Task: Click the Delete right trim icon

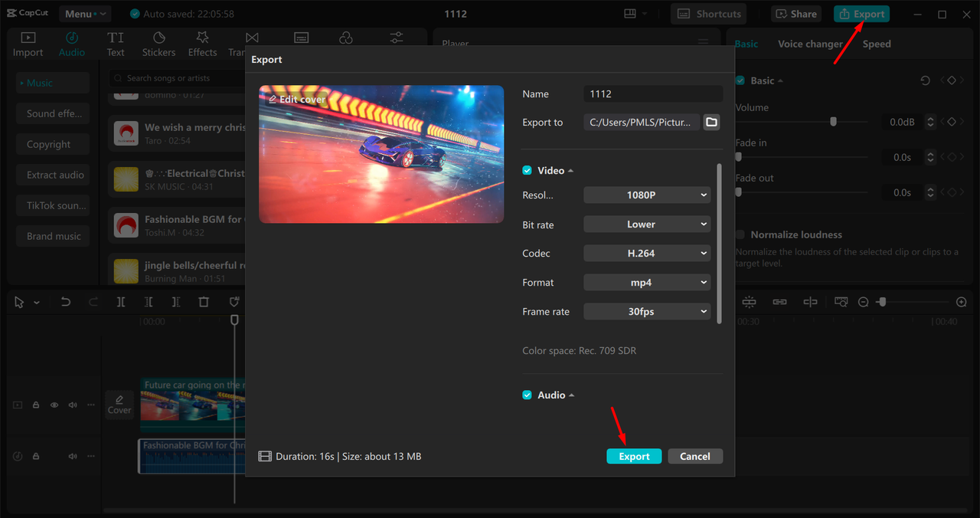Action: coord(176,302)
